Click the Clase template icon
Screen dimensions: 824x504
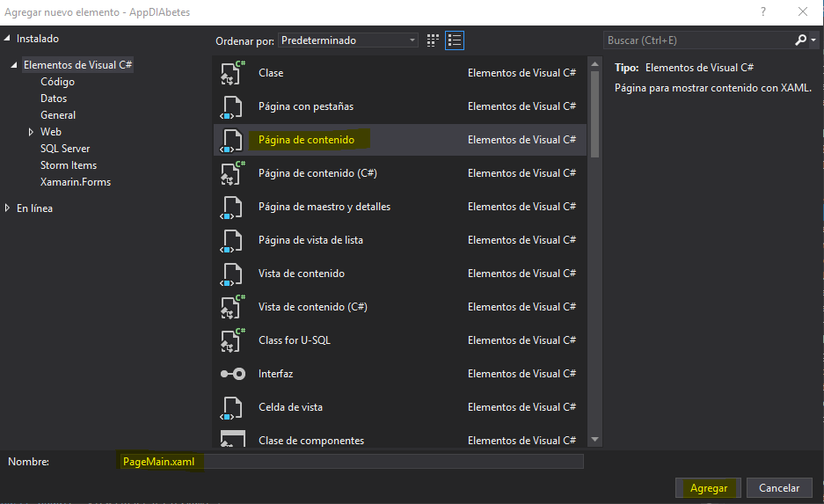[232, 73]
